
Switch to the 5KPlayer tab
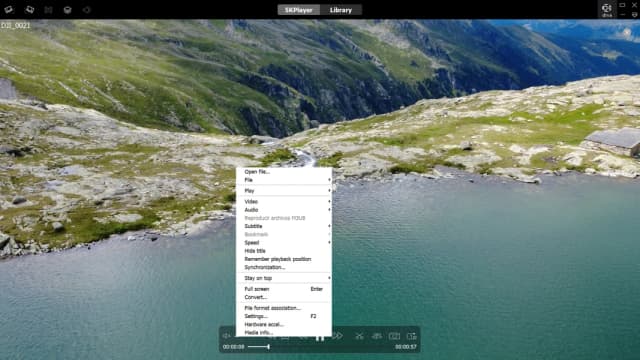(299, 10)
